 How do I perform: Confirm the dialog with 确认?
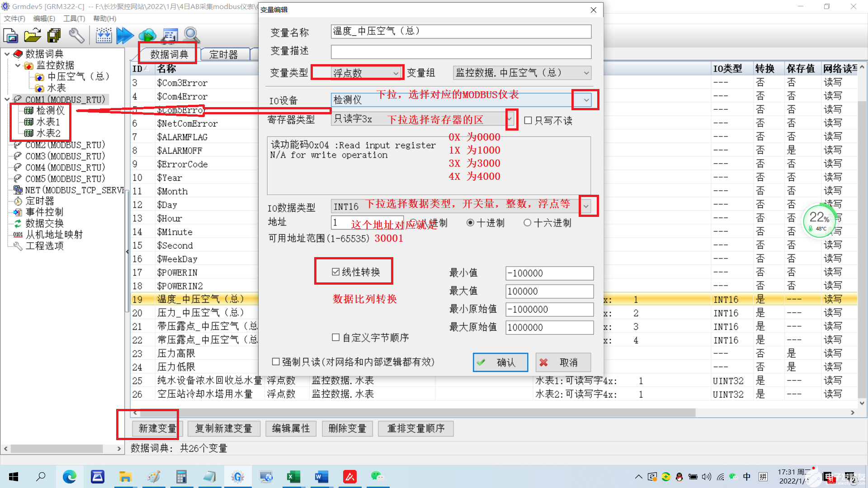(500, 362)
